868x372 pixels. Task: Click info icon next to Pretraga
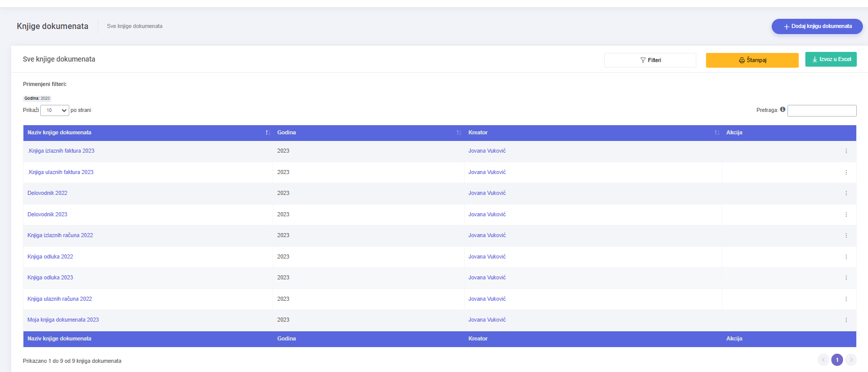[782, 109]
